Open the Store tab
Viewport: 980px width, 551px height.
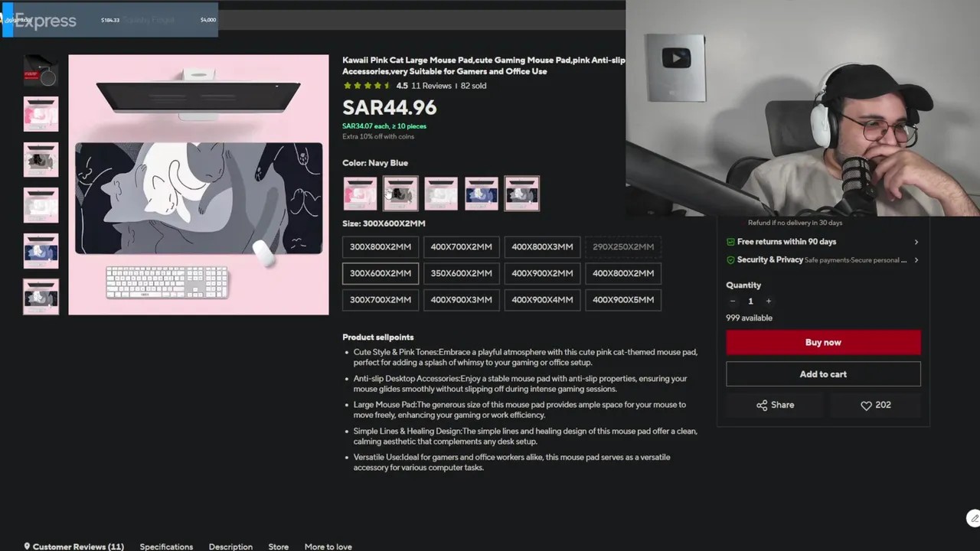[x=279, y=546]
